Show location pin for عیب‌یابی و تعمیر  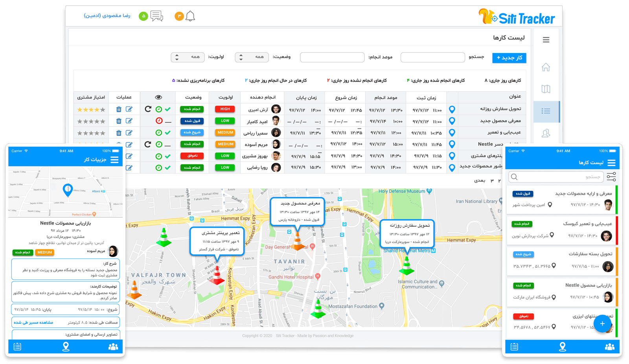[x=452, y=133]
